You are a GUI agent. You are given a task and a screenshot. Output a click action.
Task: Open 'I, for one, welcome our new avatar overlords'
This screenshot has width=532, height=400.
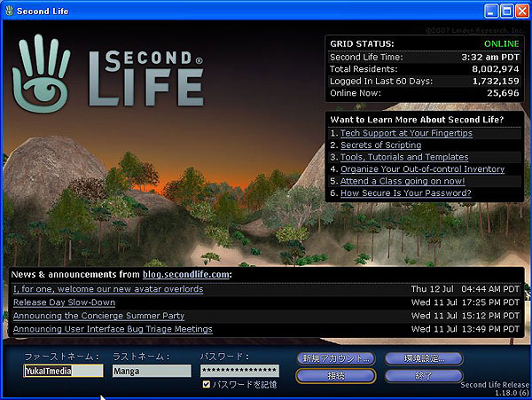(108, 289)
